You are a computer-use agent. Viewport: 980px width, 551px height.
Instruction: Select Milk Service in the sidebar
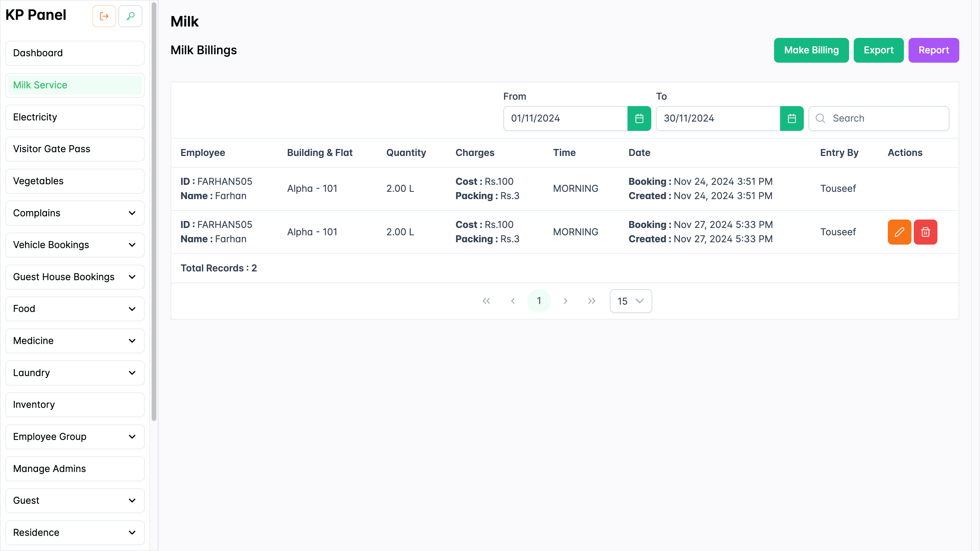pos(75,85)
